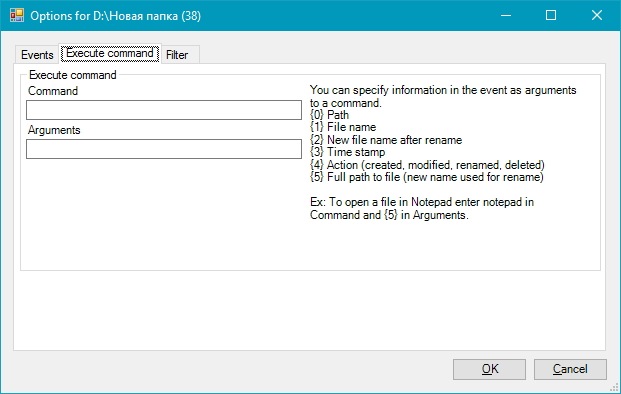621x394 pixels.
Task: Dismiss the dialog with Cancel
Action: pyautogui.click(x=570, y=369)
